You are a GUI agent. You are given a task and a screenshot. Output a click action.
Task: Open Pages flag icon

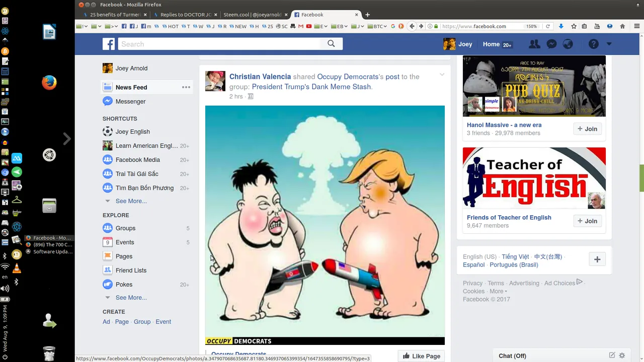107,256
